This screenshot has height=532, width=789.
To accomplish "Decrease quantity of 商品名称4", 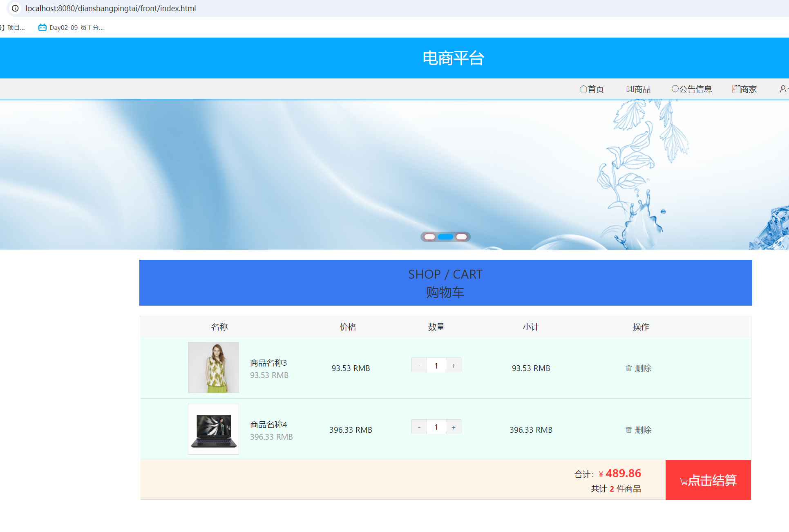I will tap(419, 427).
